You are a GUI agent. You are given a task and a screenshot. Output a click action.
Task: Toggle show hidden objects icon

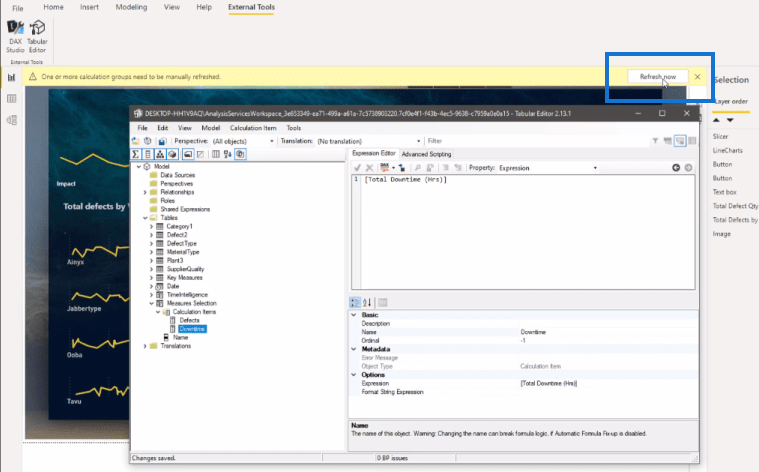tap(200, 154)
